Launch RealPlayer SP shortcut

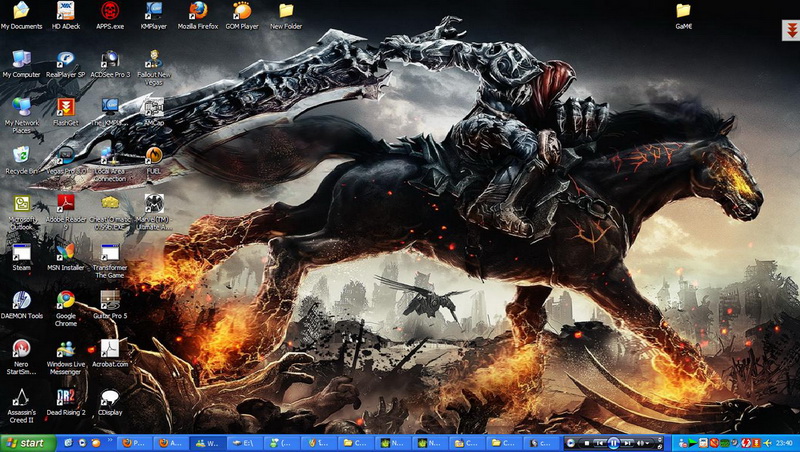pyautogui.click(x=66, y=64)
